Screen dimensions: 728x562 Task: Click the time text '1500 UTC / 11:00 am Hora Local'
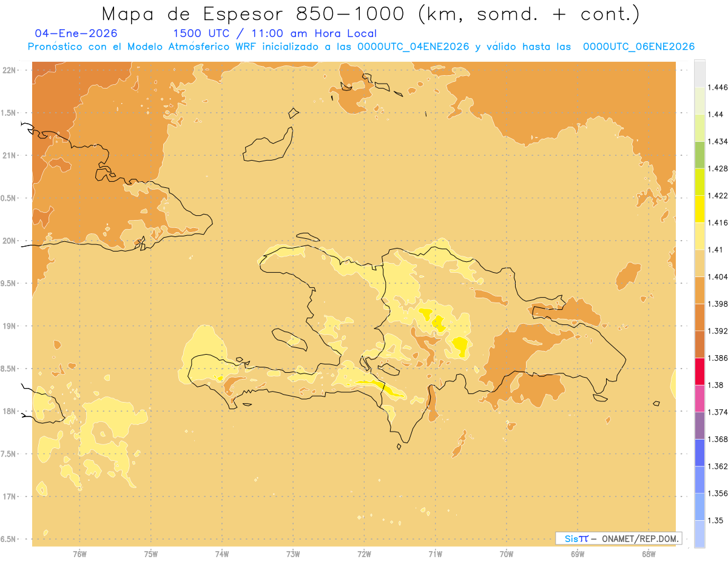(275, 33)
